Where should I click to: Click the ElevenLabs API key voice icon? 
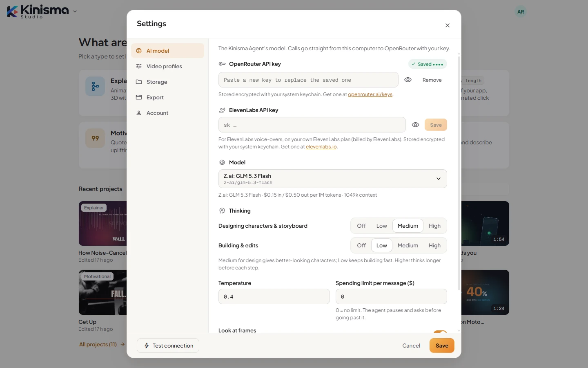pyautogui.click(x=222, y=110)
